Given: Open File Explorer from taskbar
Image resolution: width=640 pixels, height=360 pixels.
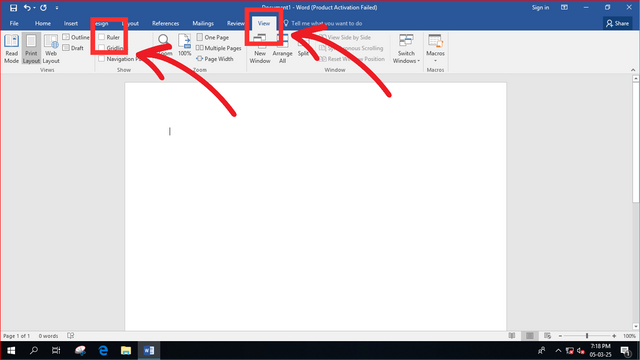Looking at the screenshot, I should [x=126, y=351].
